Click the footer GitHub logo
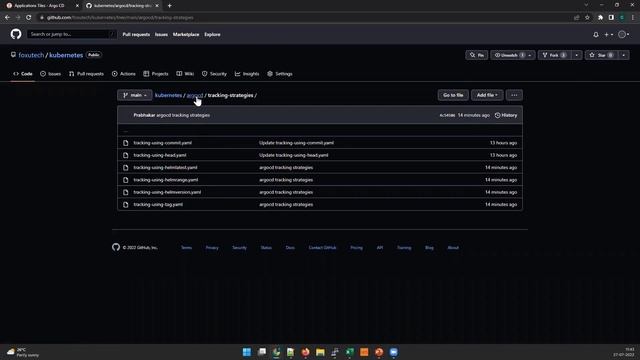The image size is (640, 360). pos(116,247)
